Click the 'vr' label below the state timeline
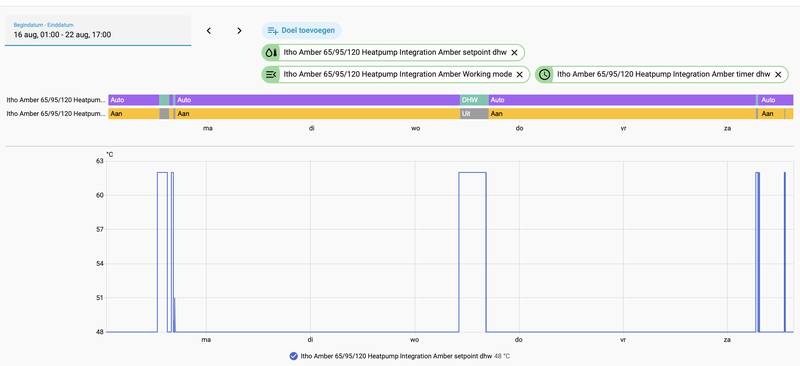Image resolution: width=800 pixels, height=366 pixels. [623, 128]
